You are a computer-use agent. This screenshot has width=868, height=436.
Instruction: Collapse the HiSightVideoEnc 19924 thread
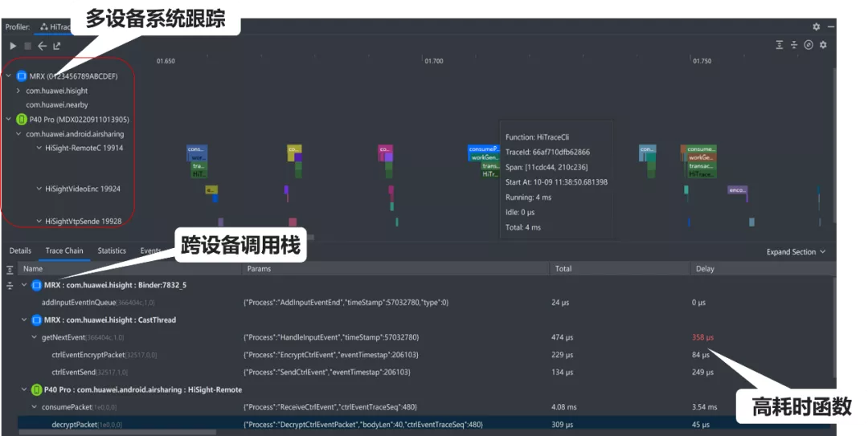pos(39,189)
